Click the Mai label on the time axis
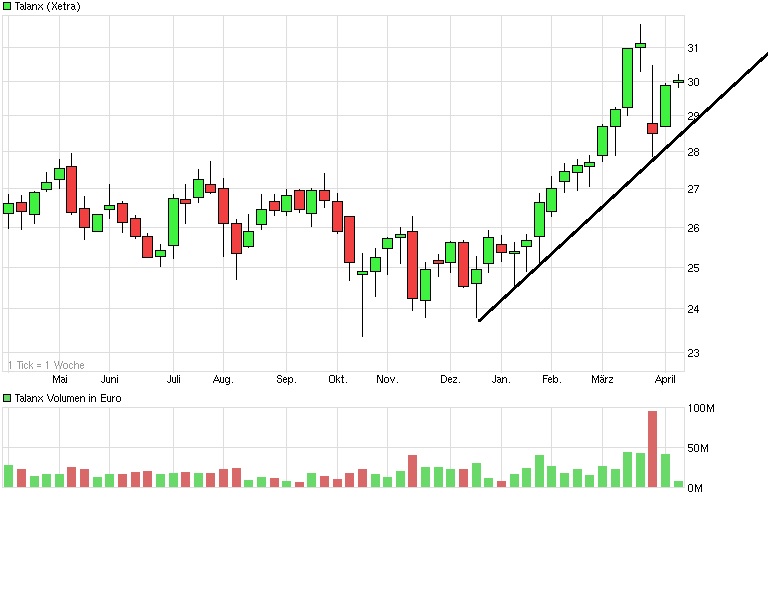The height and width of the screenshot is (614, 768). pyautogui.click(x=60, y=380)
